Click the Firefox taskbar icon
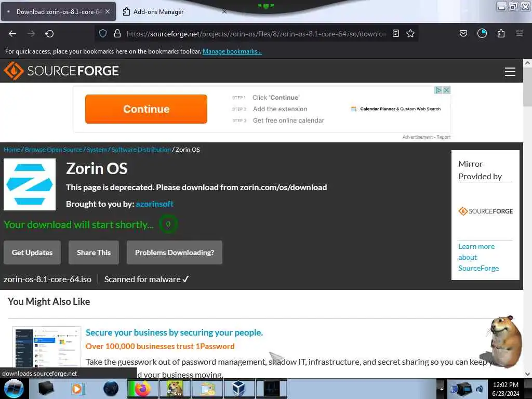The image size is (532, 399). [x=143, y=389]
